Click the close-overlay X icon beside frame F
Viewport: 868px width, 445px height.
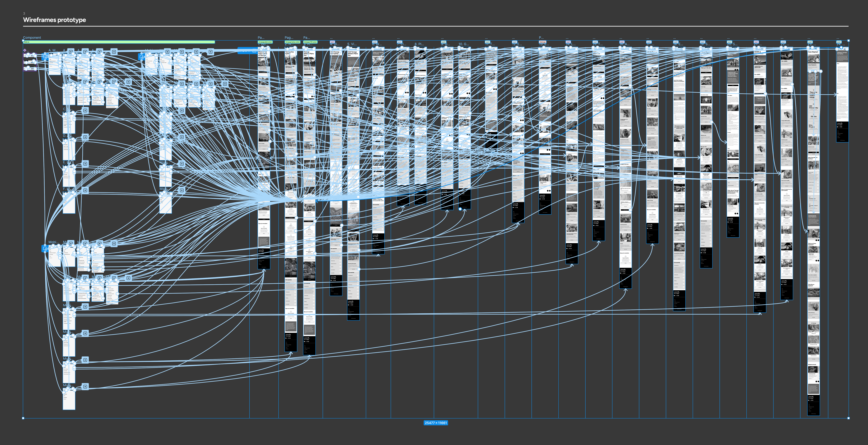click(x=85, y=190)
